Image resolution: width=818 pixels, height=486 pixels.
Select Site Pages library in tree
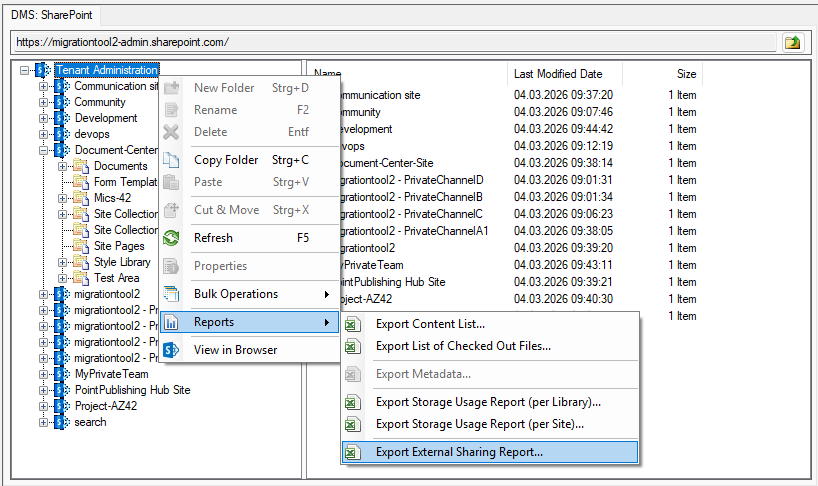click(x=119, y=246)
